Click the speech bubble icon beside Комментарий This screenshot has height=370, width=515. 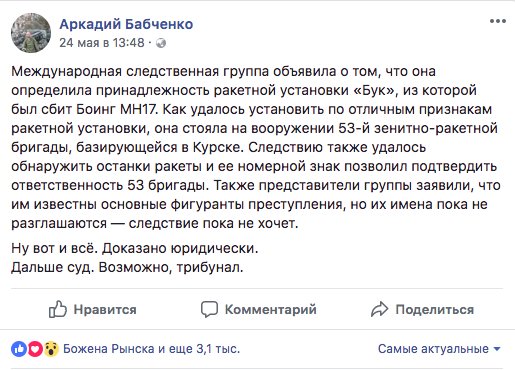(209, 309)
